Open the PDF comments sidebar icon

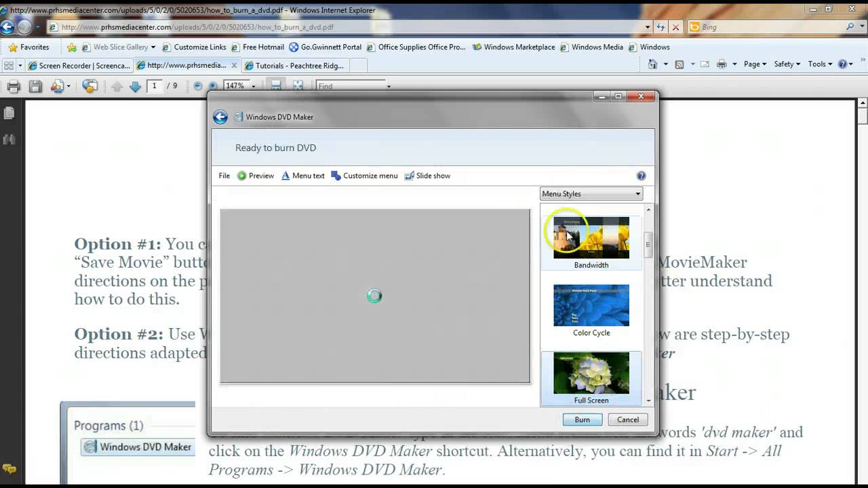pos(9,468)
